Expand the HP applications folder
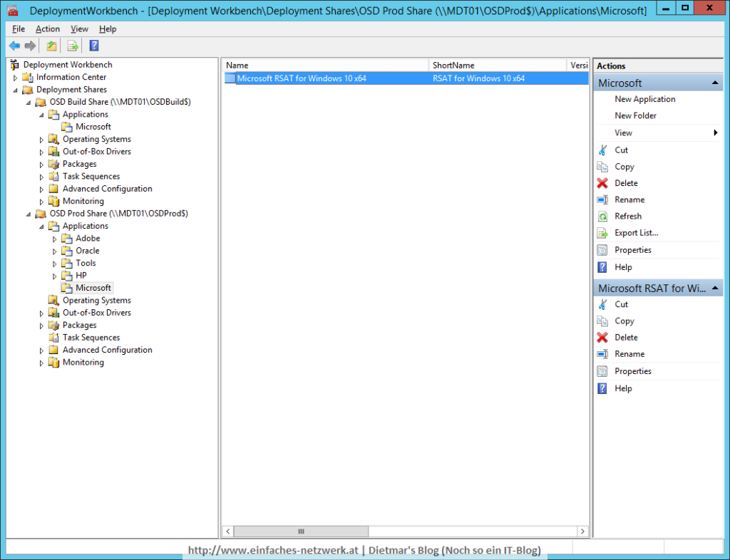 coord(54,276)
